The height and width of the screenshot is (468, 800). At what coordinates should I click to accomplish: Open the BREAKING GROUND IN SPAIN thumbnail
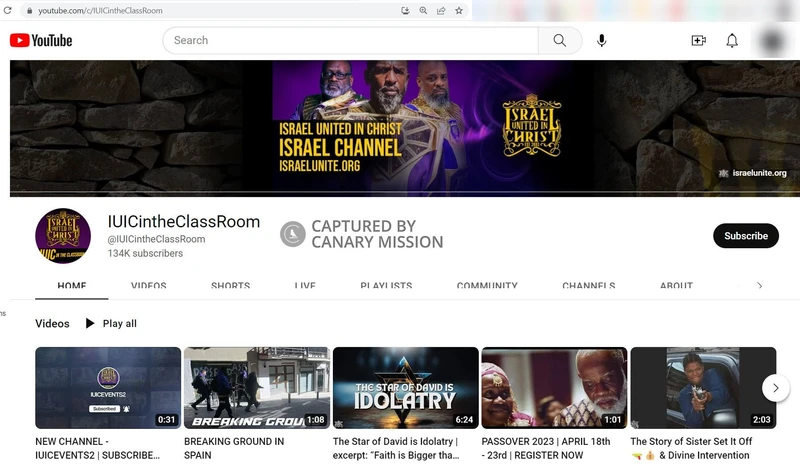(257, 388)
